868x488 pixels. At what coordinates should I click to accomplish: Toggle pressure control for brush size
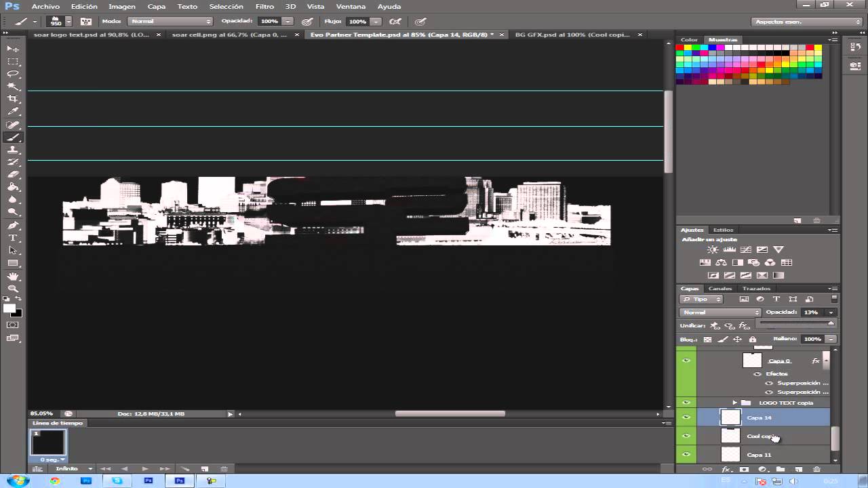[x=420, y=22]
